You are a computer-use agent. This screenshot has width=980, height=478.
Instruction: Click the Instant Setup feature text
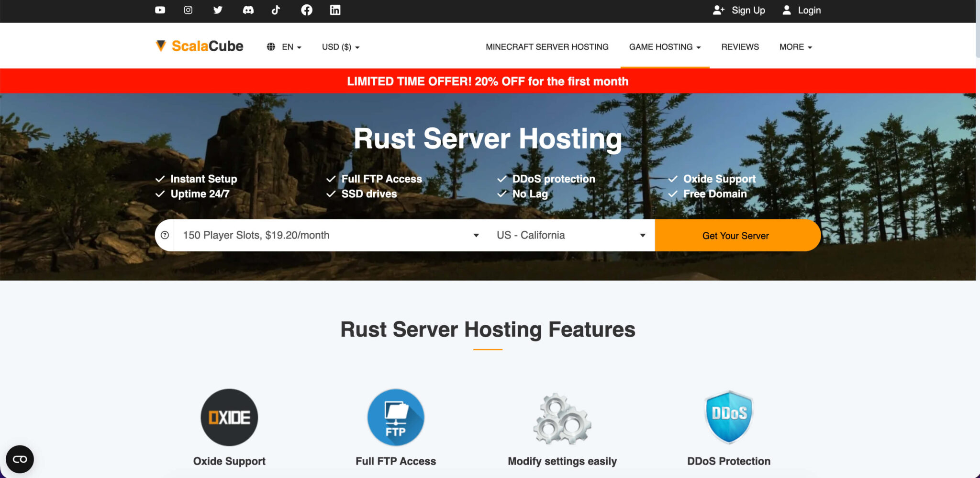pyautogui.click(x=204, y=179)
